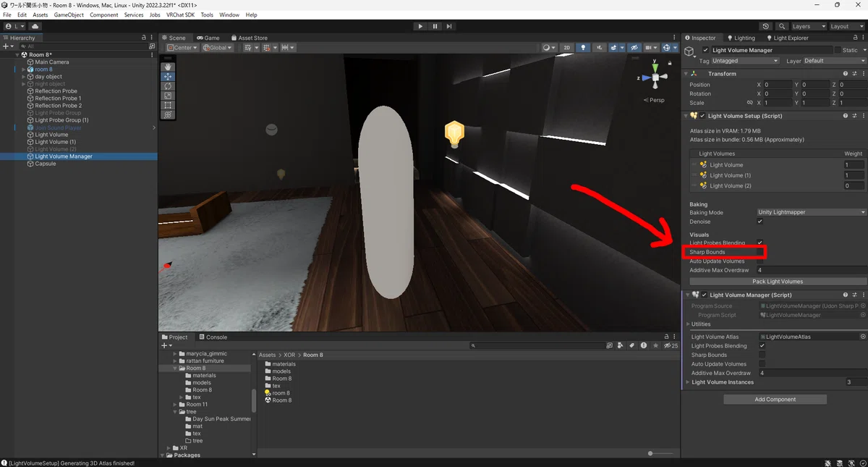Open the Tag Untagged dropdown
868x467 pixels.
(746, 61)
